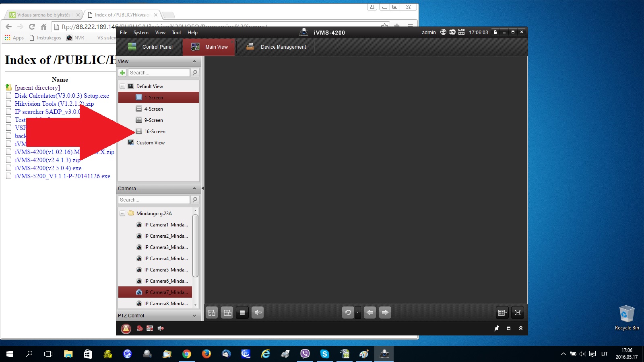Open the NVR bookmark in Chrome

[75, 38]
